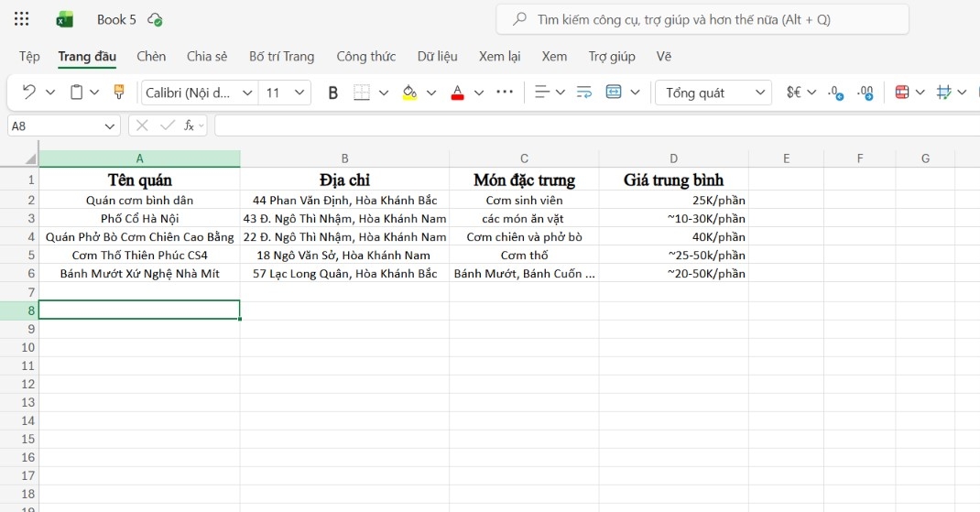Image resolution: width=980 pixels, height=512 pixels.
Task: Click the Excel logo icon
Action: [x=64, y=19]
